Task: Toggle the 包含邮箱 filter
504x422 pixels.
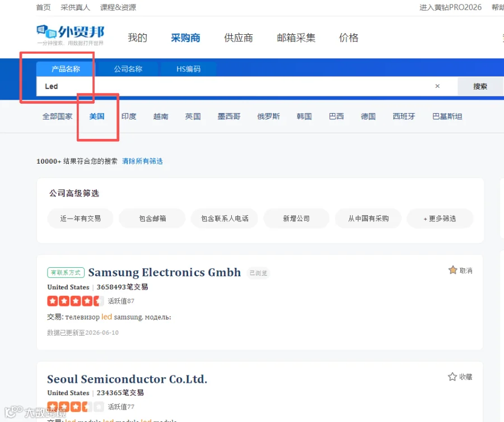Action: pyautogui.click(x=152, y=219)
